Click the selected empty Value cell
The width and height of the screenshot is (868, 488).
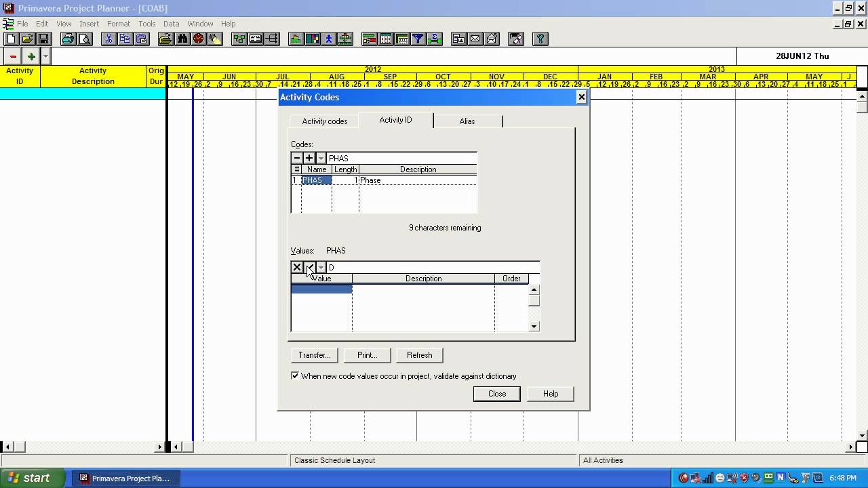click(321, 289)
